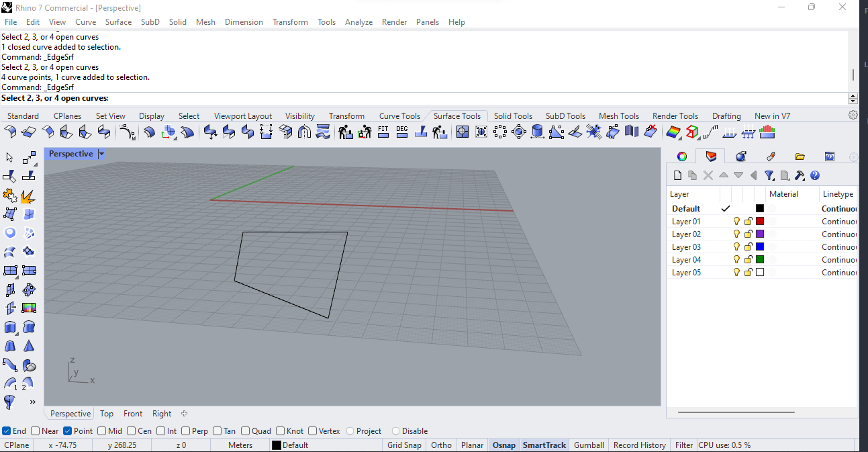The height and width of the screenshot is (452, 868).
Task: Enable the Cen osnap checkbox
Action: click(132, 431)
